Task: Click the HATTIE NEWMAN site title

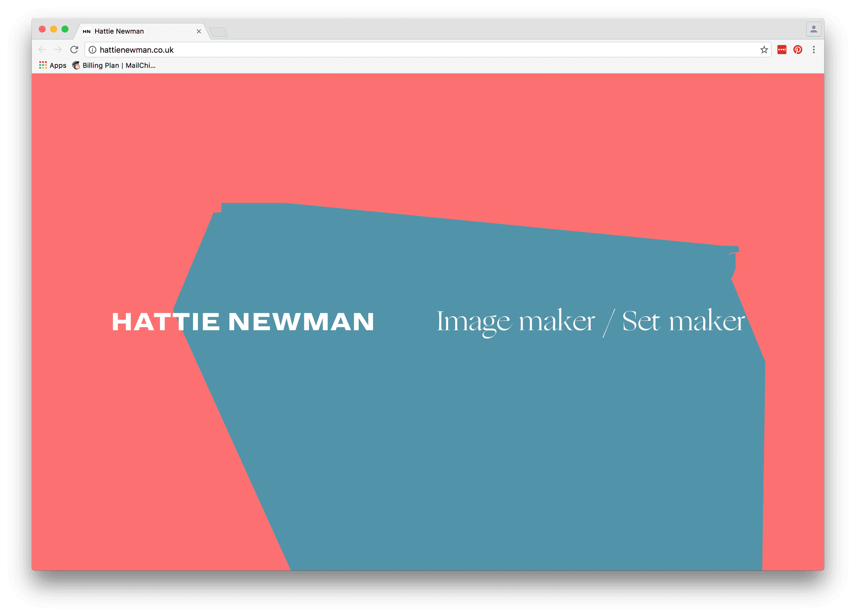Action: (243, 322)
